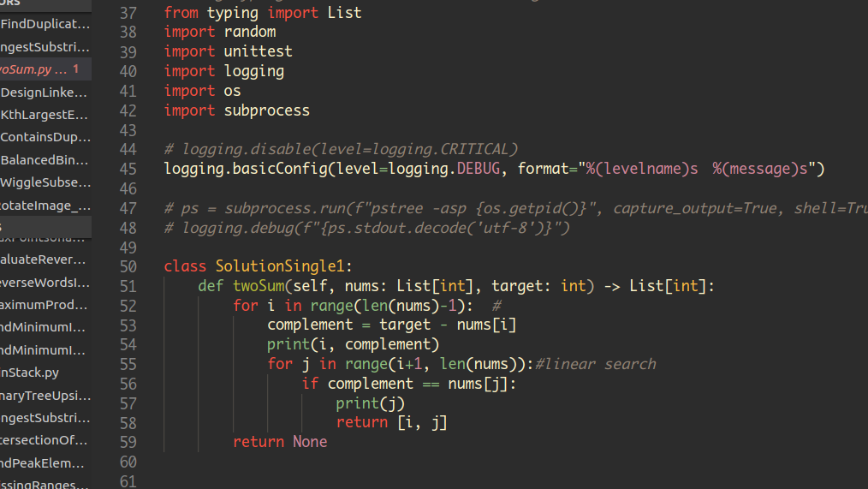
Task: Open tersectionOf... file in sidebar
Action: click(x=44, y=440)
